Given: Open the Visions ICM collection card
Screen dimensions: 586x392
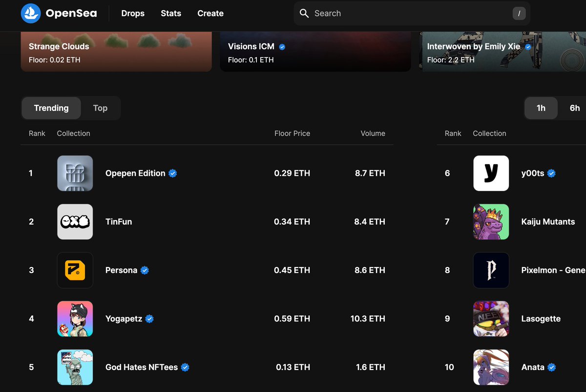Looking at the screenshot, I should click(x=315, y=52).
